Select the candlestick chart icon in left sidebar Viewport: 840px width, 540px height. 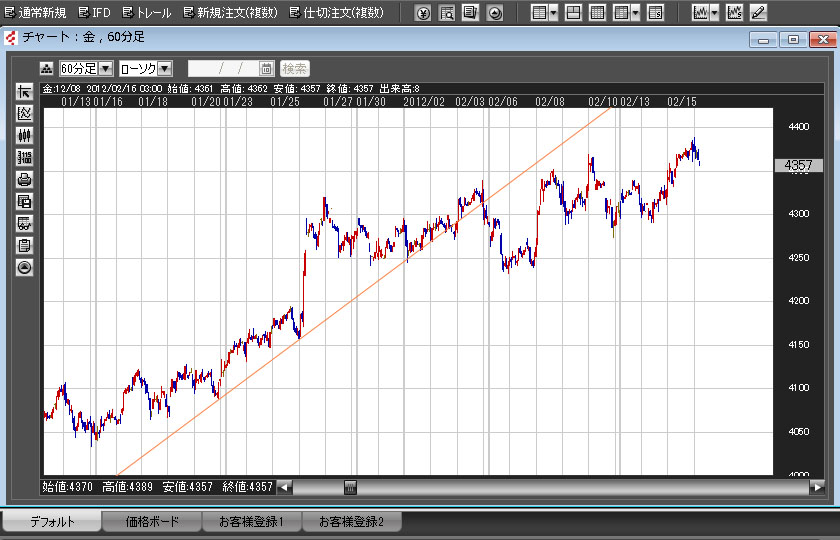click(x=25, y=135)
